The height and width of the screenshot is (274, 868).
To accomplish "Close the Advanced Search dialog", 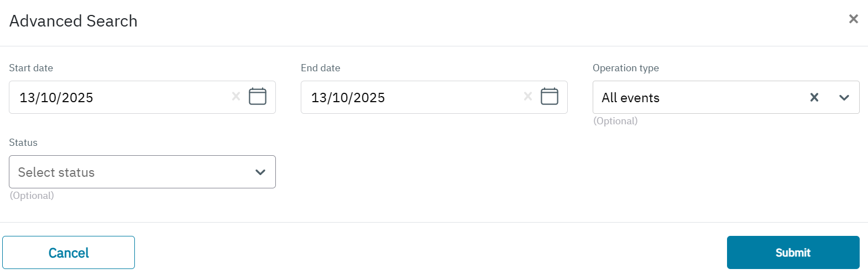I will click(x=854, y=19).
